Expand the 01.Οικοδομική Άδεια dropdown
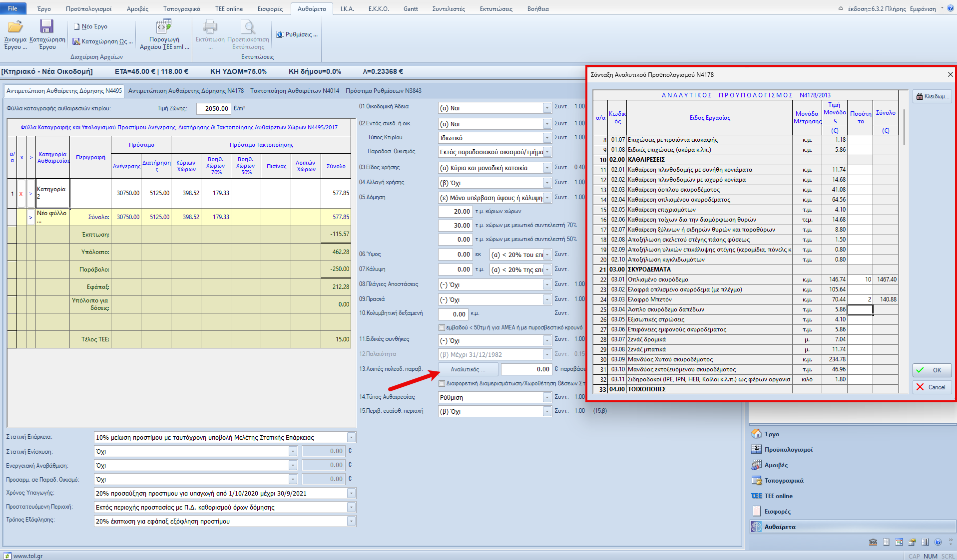The width and height of the screenshot is (957, 560). [x=547, y=108]
